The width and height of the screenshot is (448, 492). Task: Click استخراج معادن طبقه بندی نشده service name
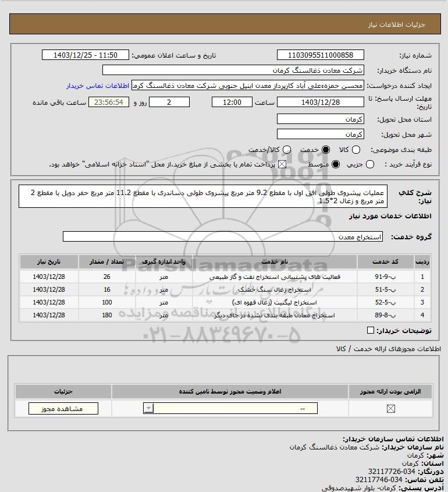[x=275, y=315]
